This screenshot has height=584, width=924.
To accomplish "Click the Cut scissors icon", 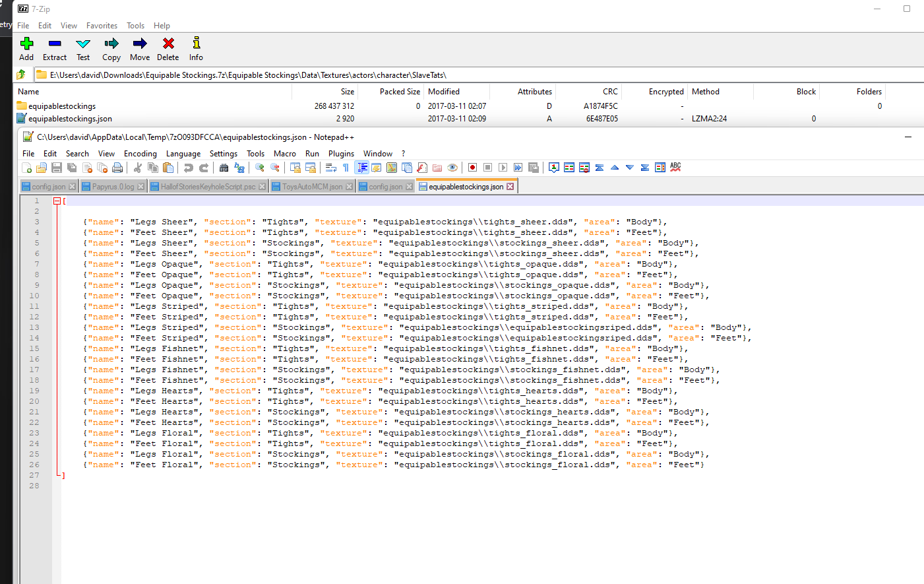I will [x=138, y=168].
